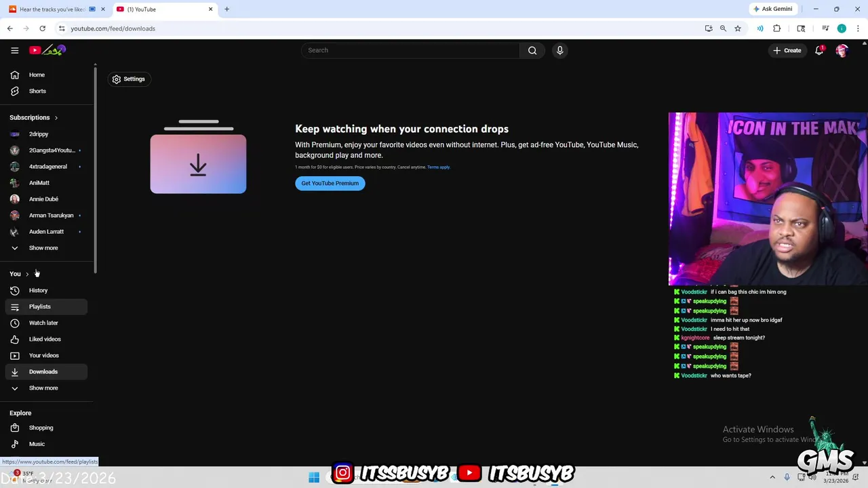Click the blue sound-wave extension icon
868x488 pixels.
coord(760,28)
